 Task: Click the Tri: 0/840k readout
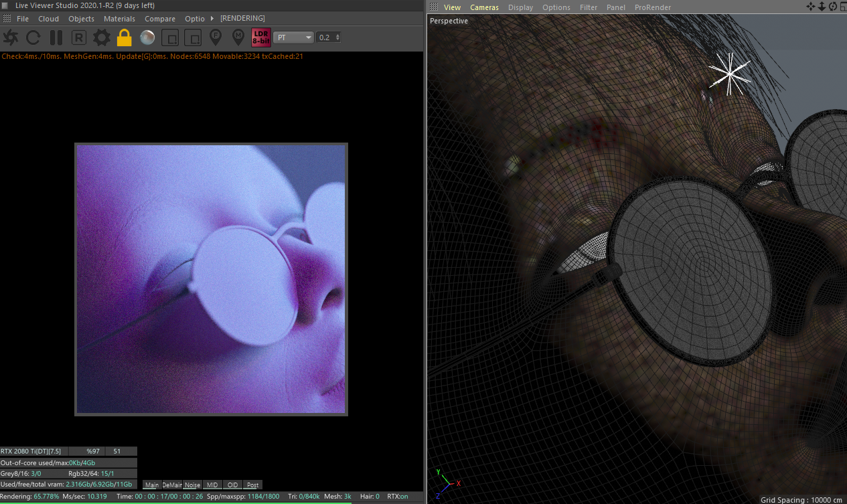coord(305,496)
